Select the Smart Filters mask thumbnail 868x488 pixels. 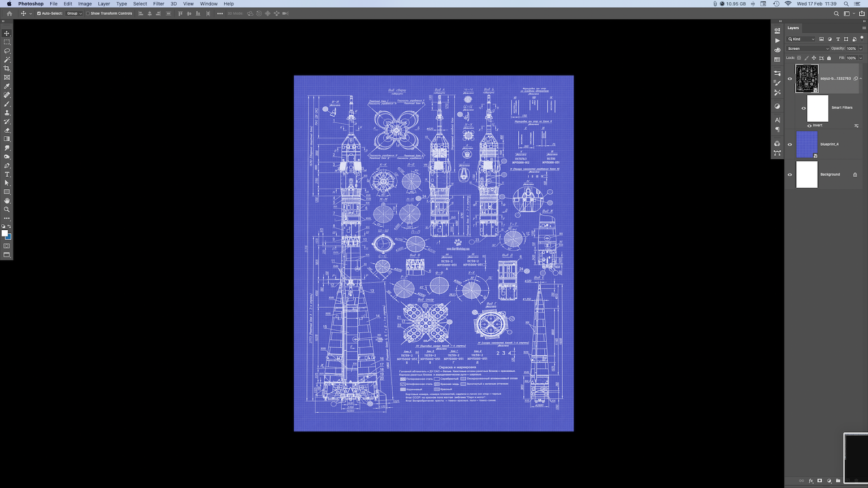point(818,108)
